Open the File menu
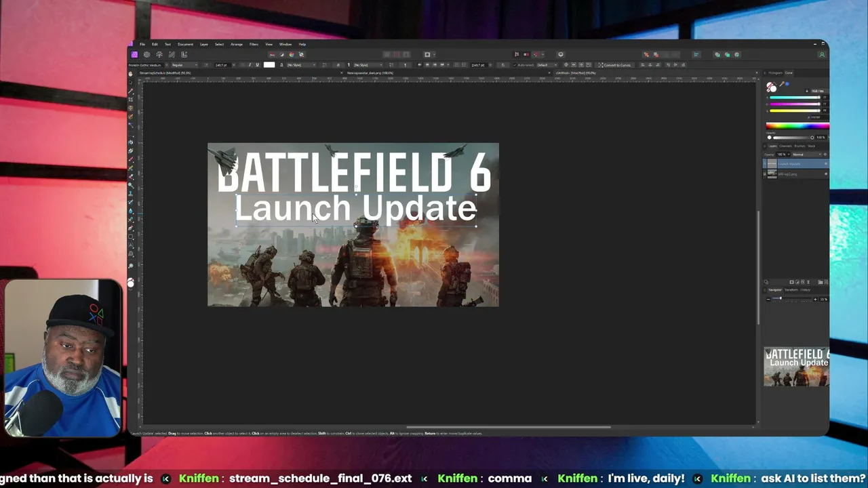868x488 pixels. pos(142,44)
